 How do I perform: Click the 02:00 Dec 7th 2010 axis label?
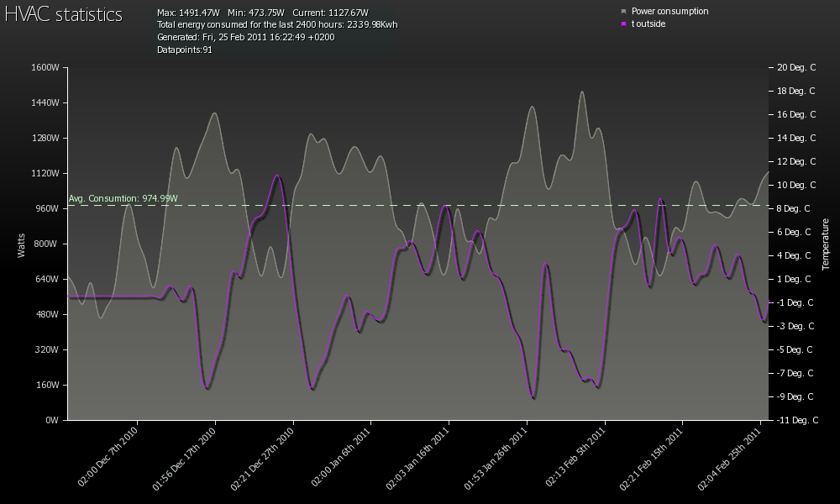109,458
